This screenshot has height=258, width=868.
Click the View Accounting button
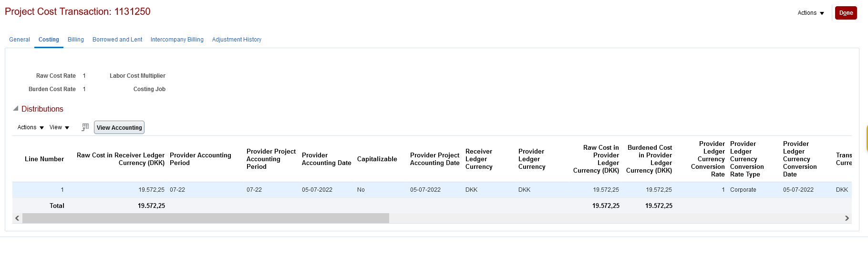coord(119,127)
